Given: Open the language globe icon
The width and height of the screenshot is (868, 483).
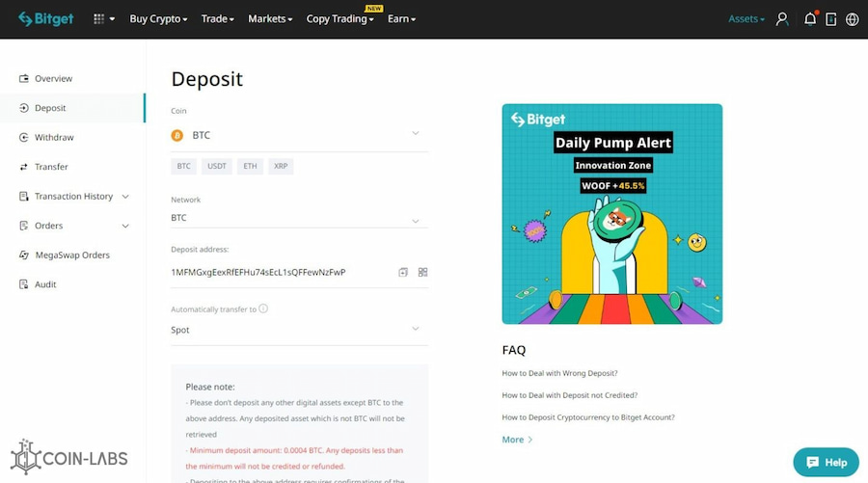Looking at the screenshot, I should pos(852,19).
